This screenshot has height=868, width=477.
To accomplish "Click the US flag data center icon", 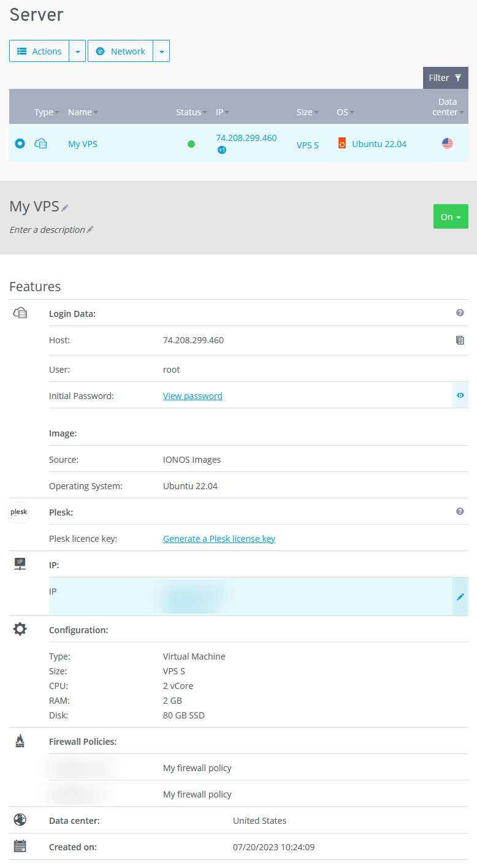I will point(447,143).
